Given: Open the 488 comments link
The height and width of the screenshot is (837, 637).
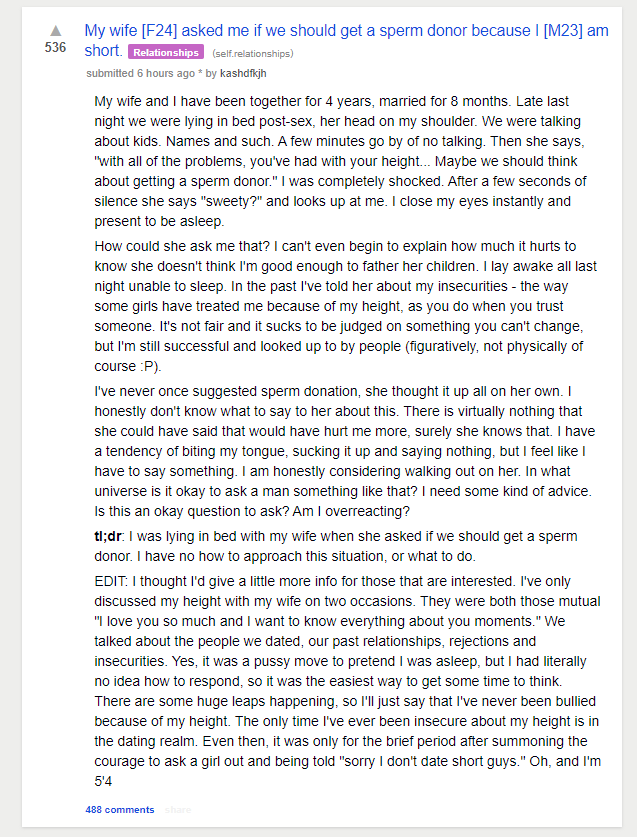Looking at the screenshot, I should point(120,810).
